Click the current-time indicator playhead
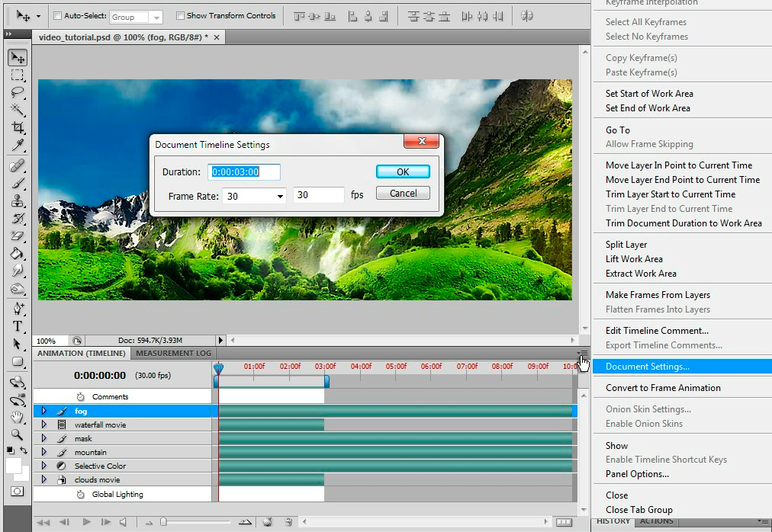Screen dimensions: 772x532 [x=218, y=367]
